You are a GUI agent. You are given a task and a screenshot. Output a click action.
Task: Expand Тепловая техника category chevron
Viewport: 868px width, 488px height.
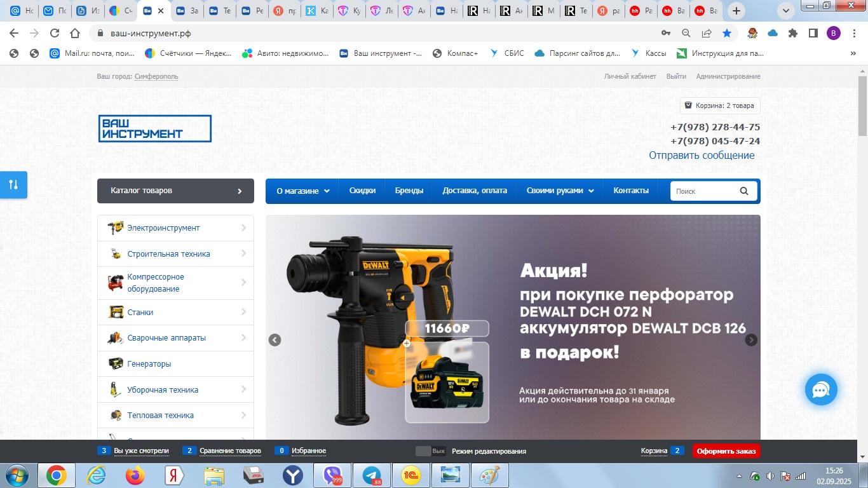tap(243, 415)
